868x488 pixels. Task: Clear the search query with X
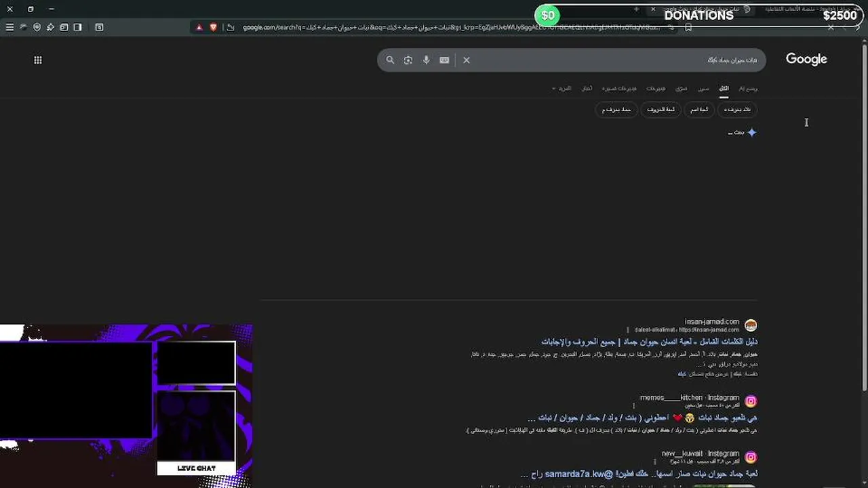pos(467,60)
